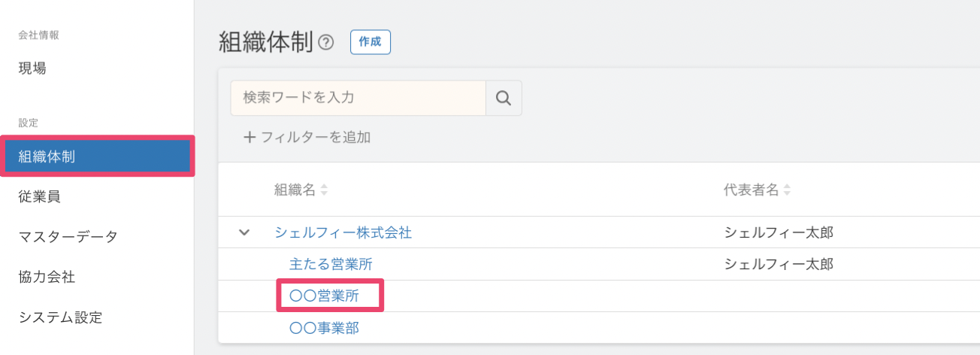Click the 〇〇営業所 link
This screenshot has width=980, height=355.
324,296
